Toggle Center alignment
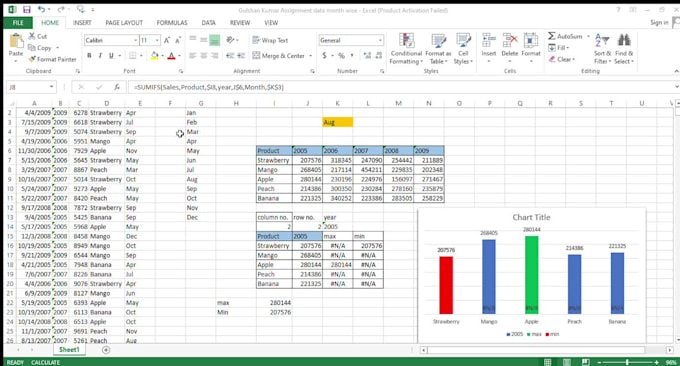The height and width of the screenshot is (366, 680). point(204,56)
